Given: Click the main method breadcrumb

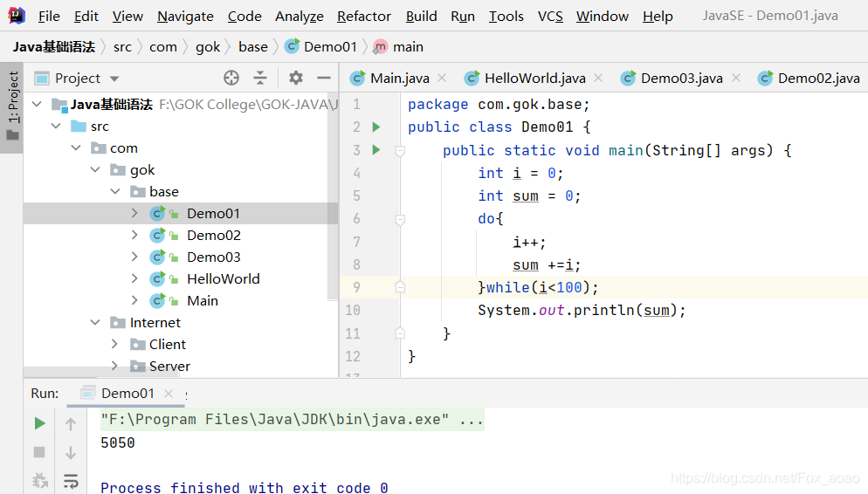Looking at the screenshot, I should (x=398, y=47).
